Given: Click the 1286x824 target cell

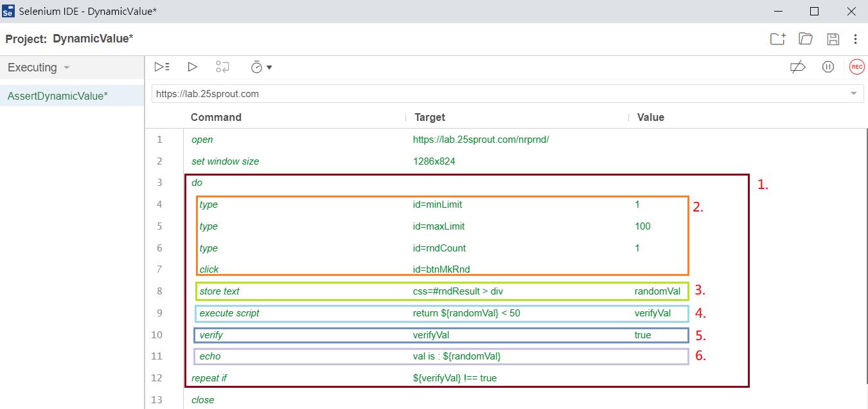Looking at the screenshot, I should click(x=434, y=161).
